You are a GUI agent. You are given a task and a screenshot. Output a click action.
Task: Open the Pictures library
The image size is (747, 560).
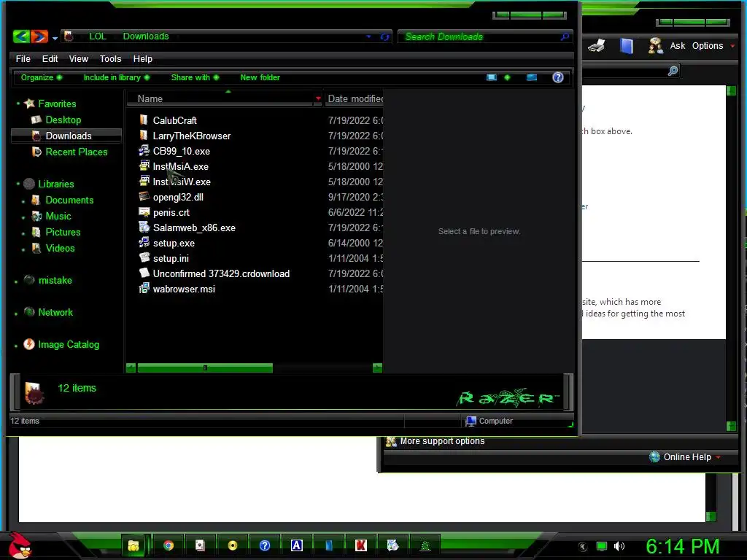(x=63, y=232)
